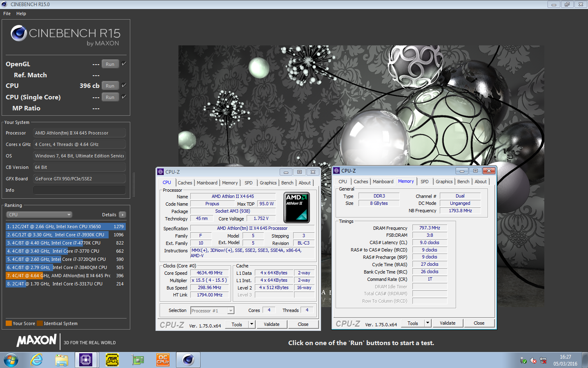Click the Info input field
Screen dimensions: 588x368
(79, 190)
